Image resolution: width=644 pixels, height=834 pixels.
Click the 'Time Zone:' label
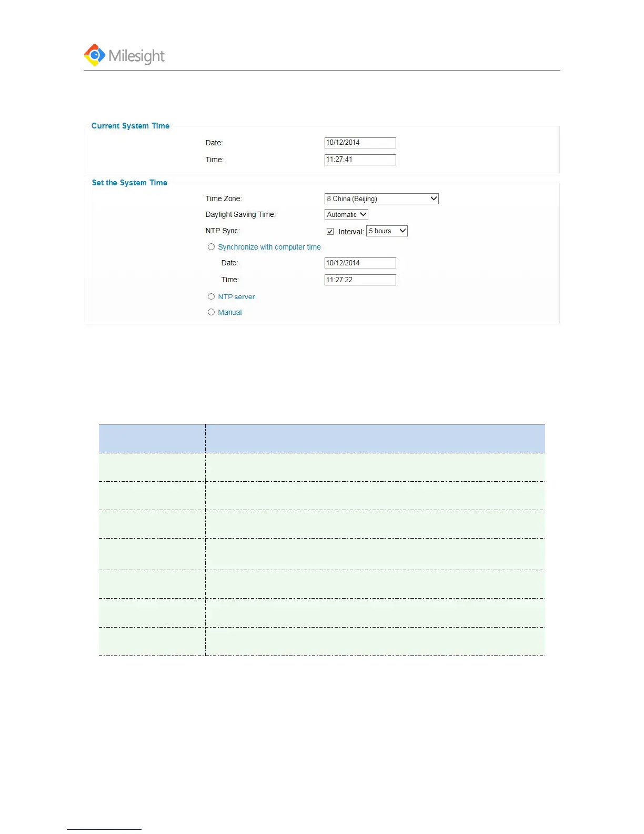[224, 198]
